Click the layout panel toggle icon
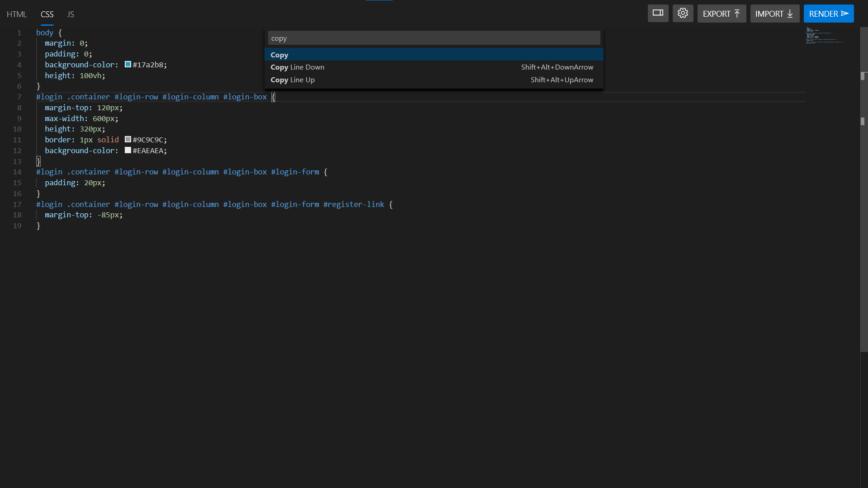The height and width of the screenshot is (488, 868). click(658, 14)
